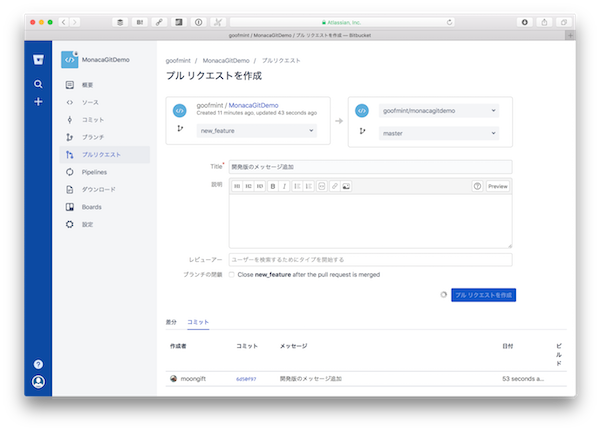Click the Safari share icon

coord(544,22)
